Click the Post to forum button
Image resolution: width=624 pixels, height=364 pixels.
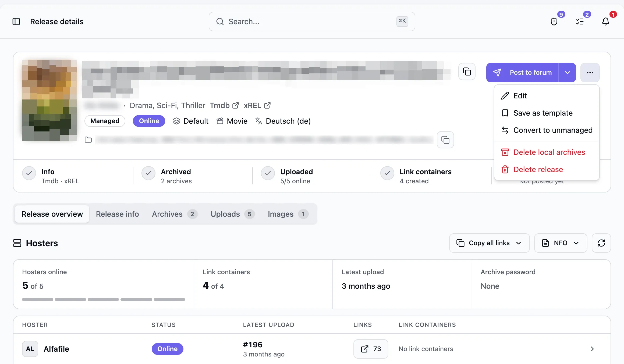(522, 73)
